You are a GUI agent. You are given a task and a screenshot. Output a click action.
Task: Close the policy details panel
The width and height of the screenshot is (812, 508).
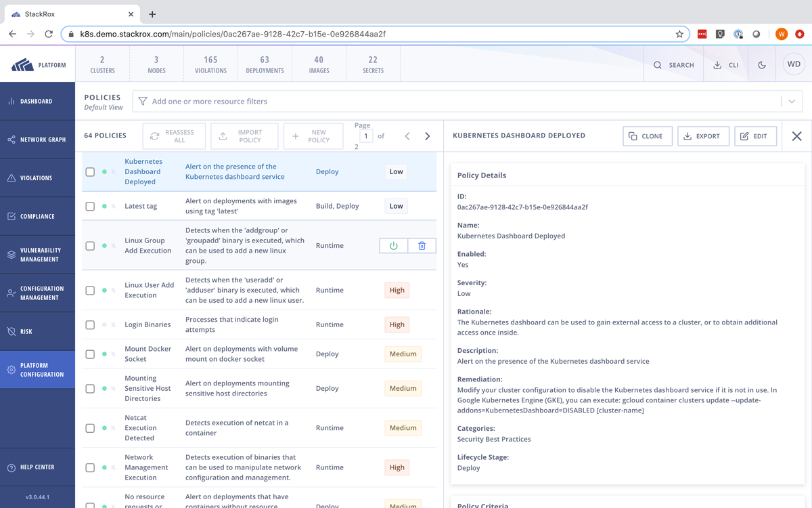click(796, 136)
